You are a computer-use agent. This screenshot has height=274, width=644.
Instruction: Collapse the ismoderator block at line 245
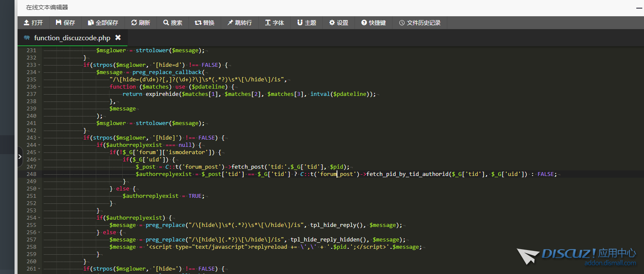tap(39, 152)
